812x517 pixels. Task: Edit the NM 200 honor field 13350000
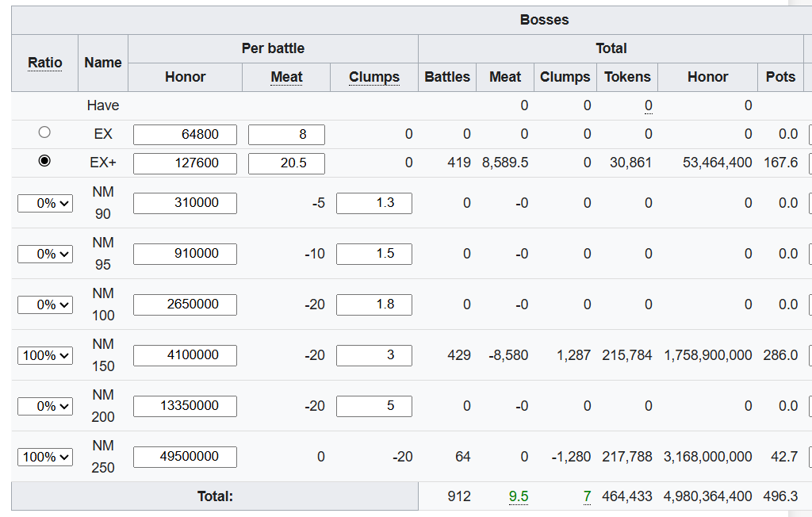(185, 406)
